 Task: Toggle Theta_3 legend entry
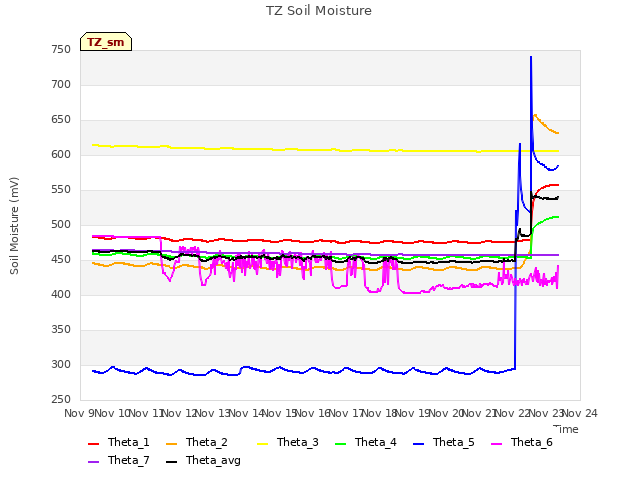(x=288, y=442)
